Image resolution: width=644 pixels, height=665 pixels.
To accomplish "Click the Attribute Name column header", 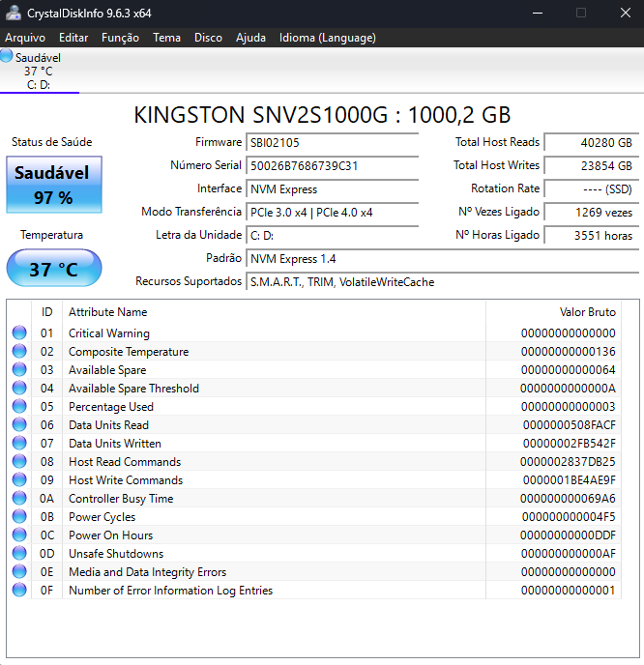I will (274, 312).
